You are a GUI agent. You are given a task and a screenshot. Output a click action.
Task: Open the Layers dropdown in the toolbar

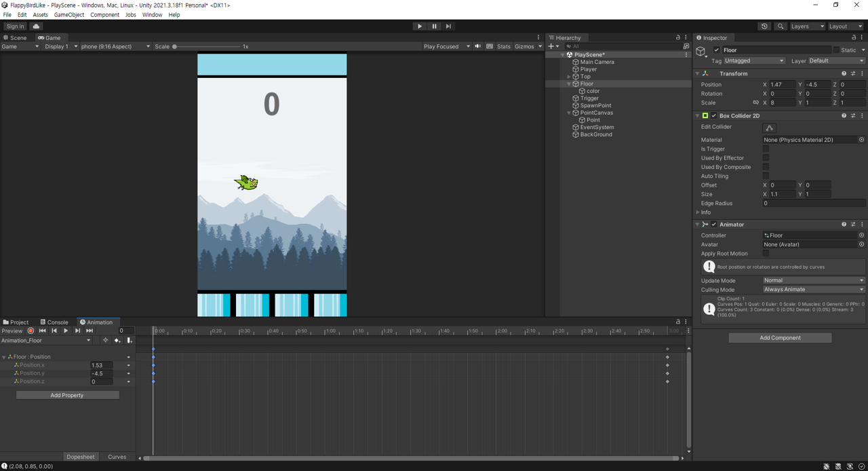807,26
